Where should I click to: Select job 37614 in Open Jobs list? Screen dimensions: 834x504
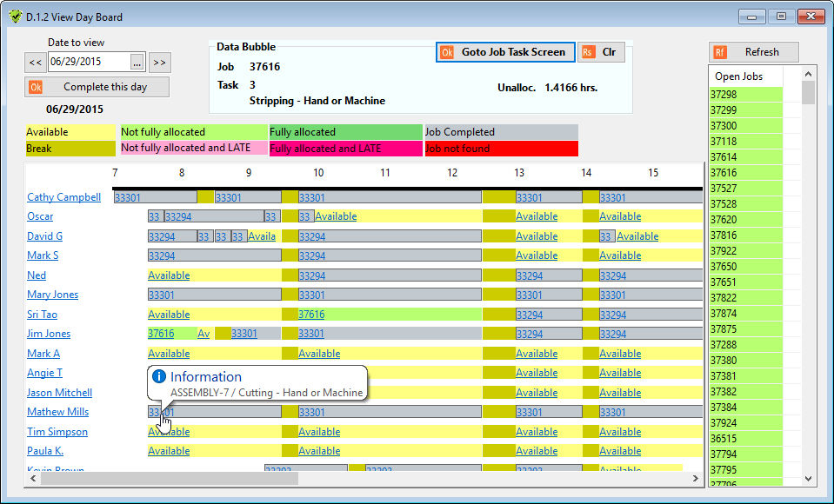(x=745, y=156)
